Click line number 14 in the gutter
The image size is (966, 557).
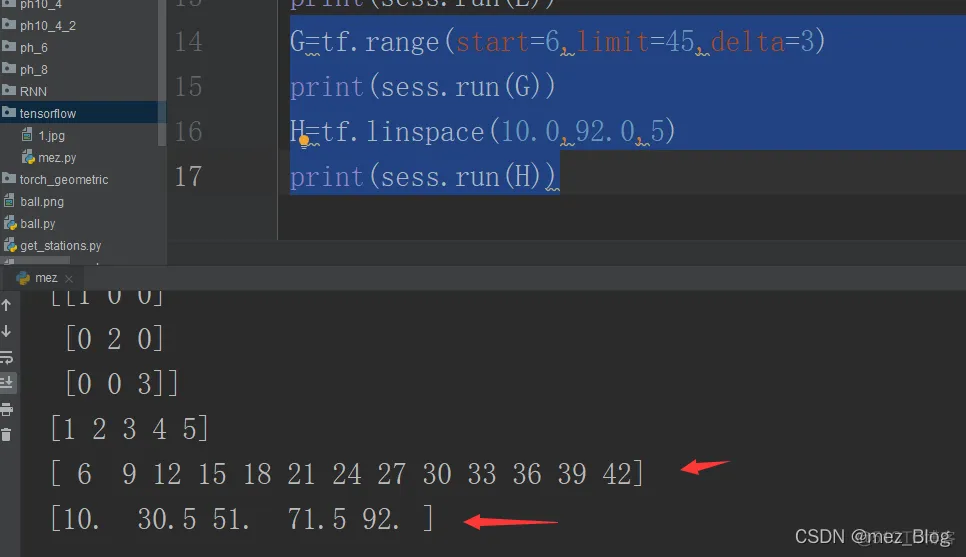pos(189,42)
